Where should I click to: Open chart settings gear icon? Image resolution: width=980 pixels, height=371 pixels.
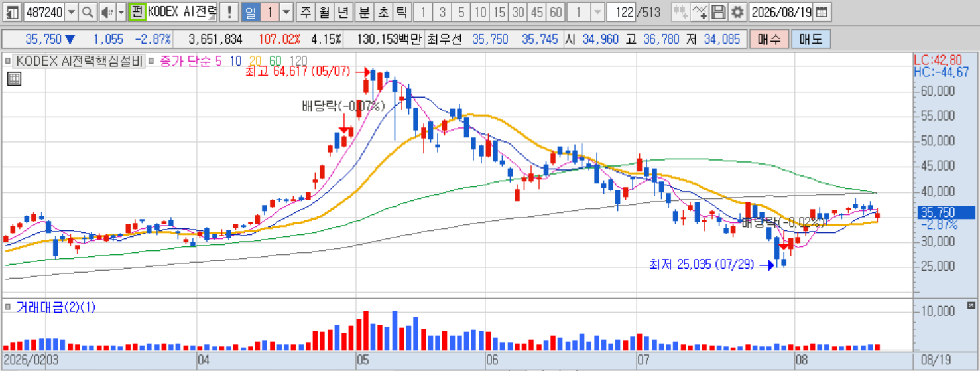[x=737, y=12]
